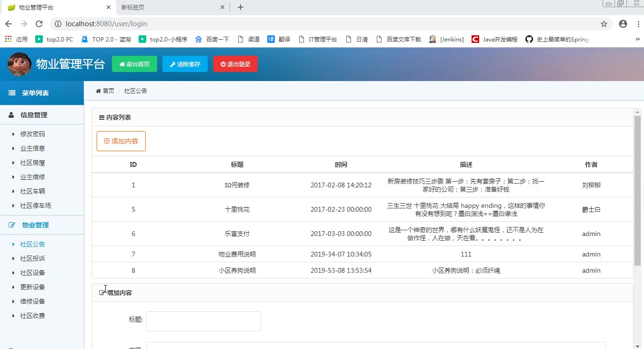Open the Apps grid icon in bookmarks bar
Screen dimensions: 644x349
(x=9, y=40)
